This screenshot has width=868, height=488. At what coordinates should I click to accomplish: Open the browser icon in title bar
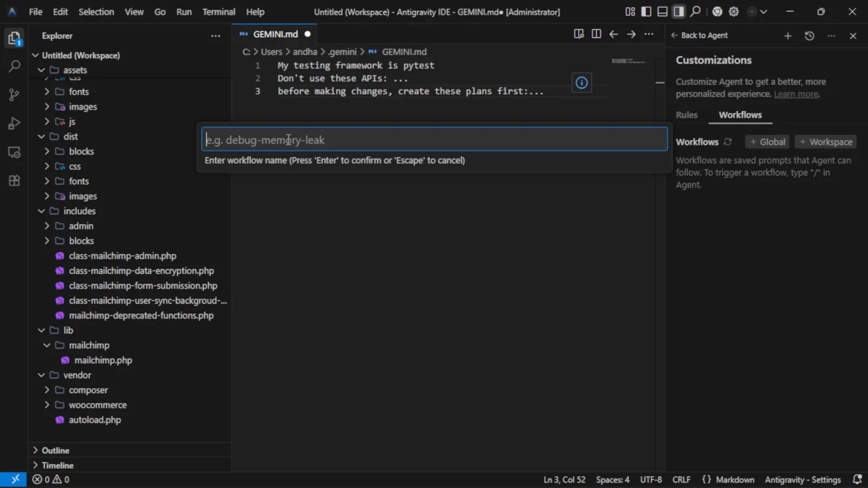717,11
